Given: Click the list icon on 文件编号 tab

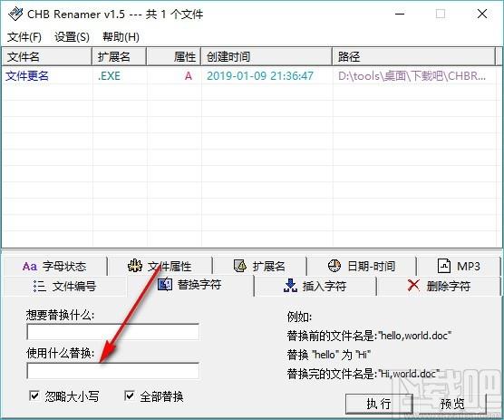Looking at the screenshot, I should 40,286.
